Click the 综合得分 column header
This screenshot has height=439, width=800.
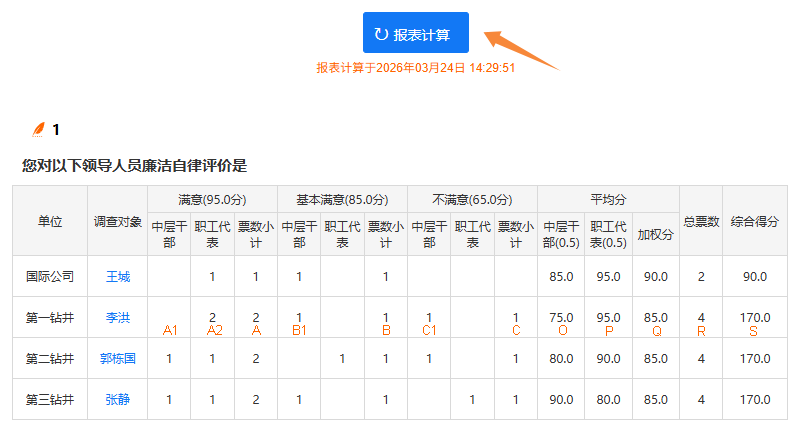coord(755,221)
